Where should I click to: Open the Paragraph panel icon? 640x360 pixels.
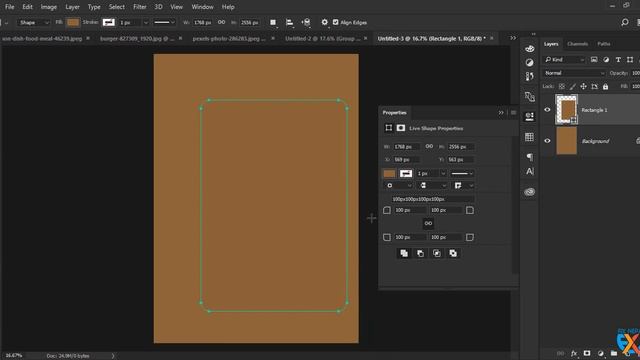pos(529,157)
